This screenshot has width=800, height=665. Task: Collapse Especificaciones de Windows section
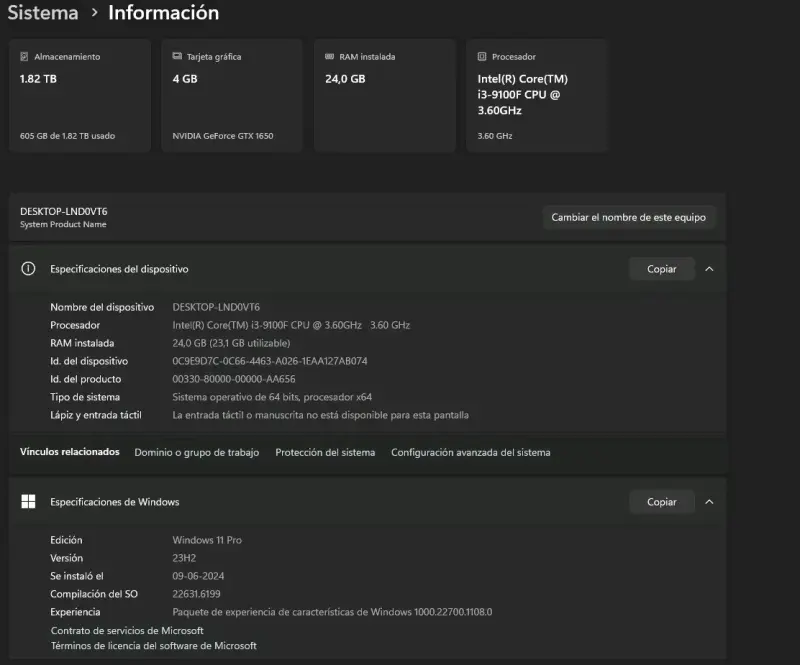pos(709,502)
